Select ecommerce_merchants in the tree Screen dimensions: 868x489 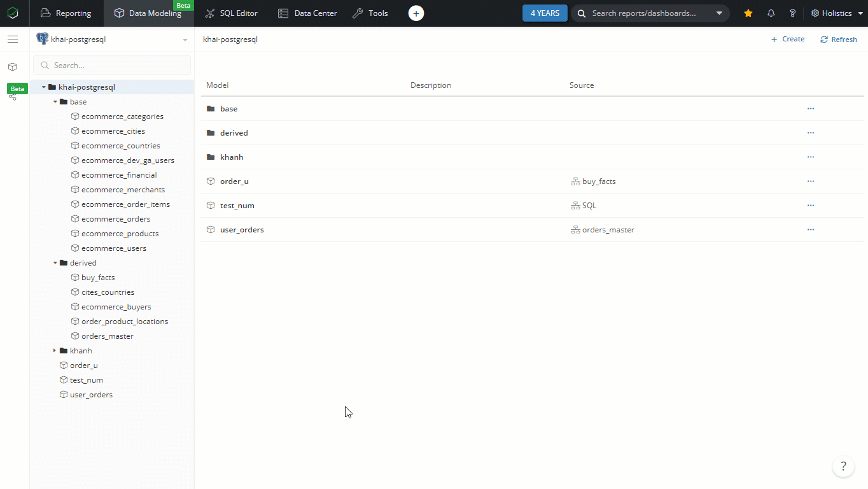point(123,190)
